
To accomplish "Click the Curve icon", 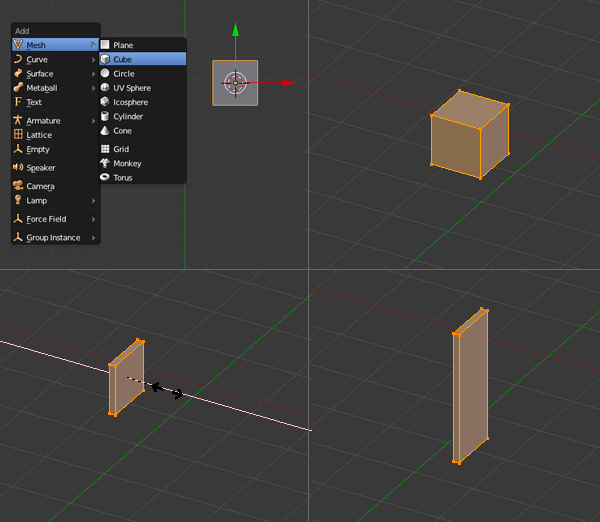I will click(18, 59).
